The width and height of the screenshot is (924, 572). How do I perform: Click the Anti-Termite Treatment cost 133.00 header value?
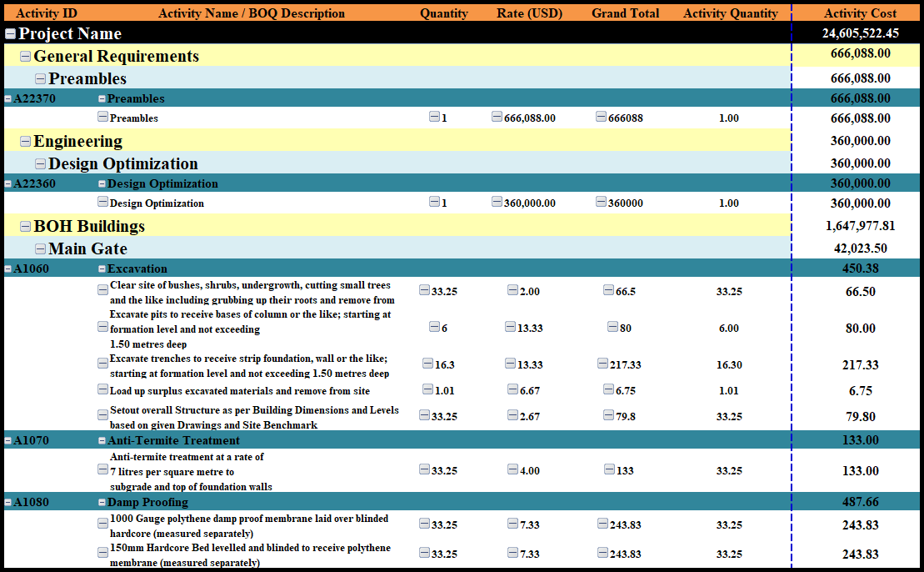(861, 440)
